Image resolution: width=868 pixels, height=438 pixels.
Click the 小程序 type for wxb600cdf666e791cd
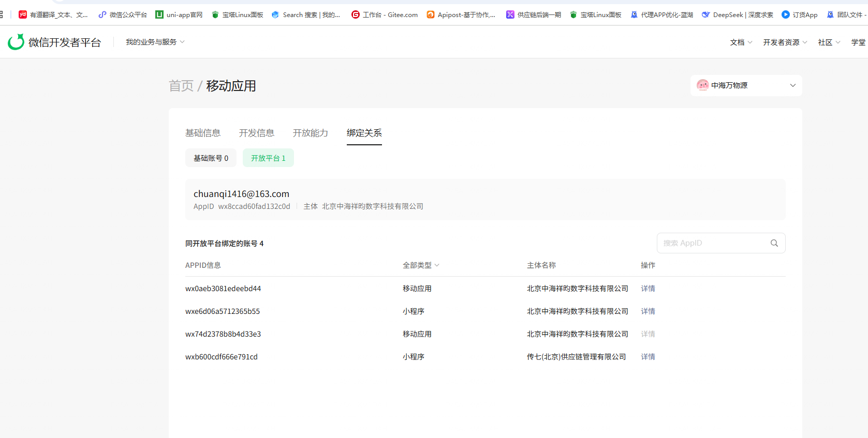[414, 357]
